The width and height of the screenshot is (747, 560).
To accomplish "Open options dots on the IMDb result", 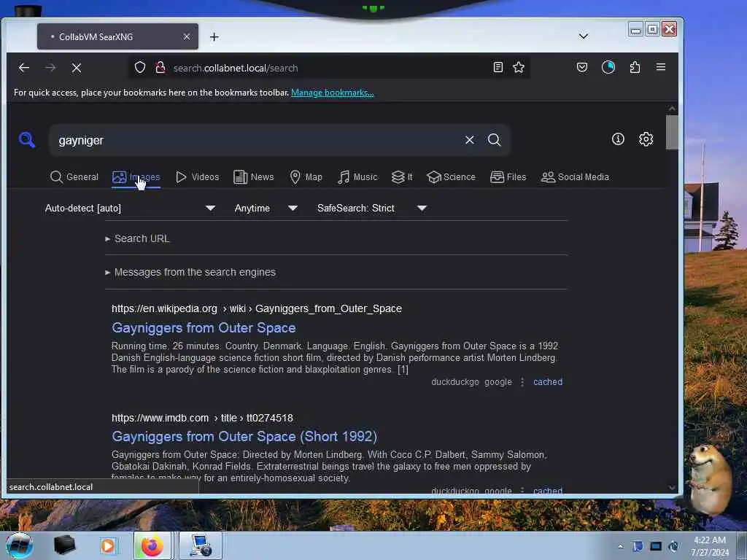I will coord(522,491).
